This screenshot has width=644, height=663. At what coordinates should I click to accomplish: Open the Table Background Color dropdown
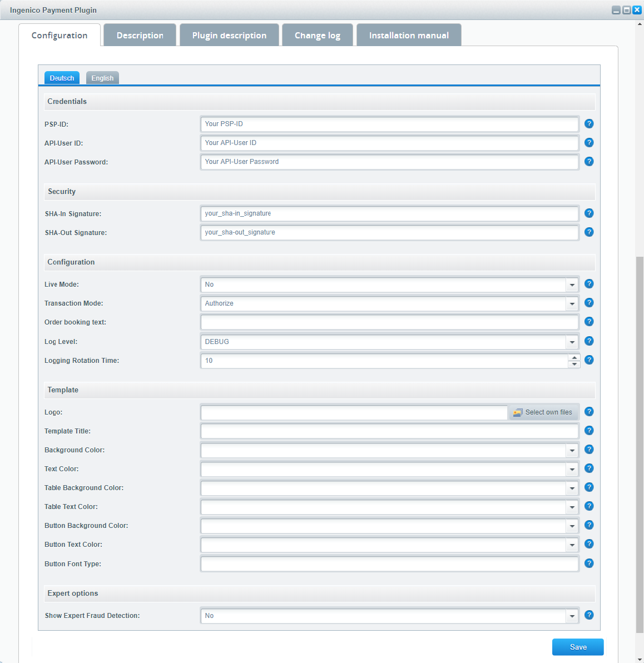click(572, 488)
